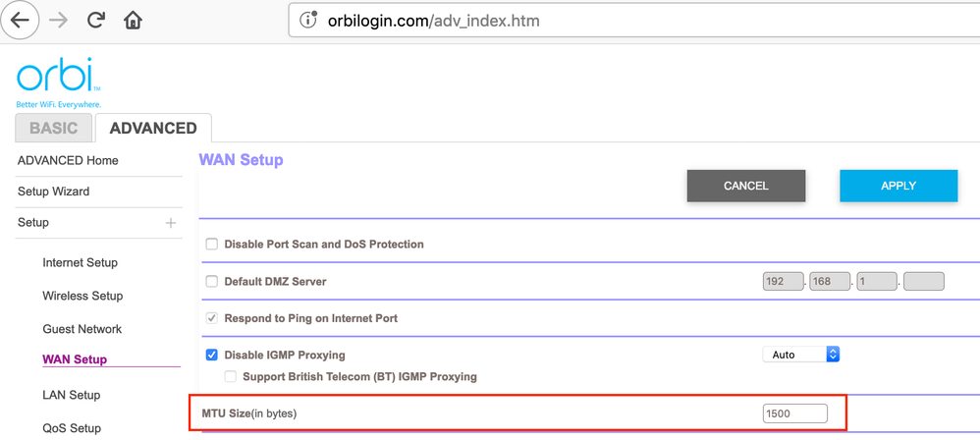Uncheck Disable IGMP Proxying checkbox

click(x=212, y=355)
